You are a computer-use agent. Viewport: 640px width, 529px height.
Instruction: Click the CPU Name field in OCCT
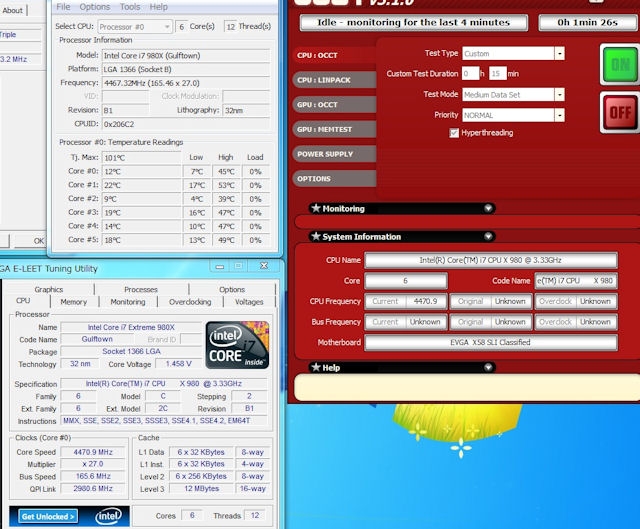(x=491, y=260)
